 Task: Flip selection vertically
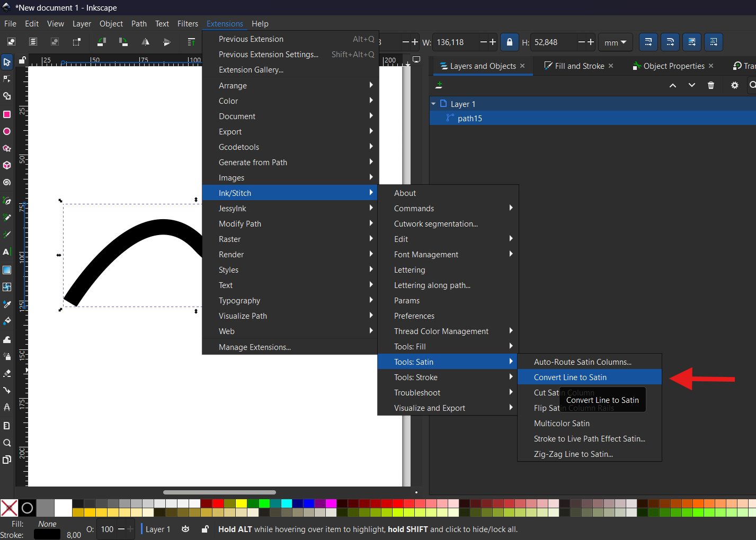167,42
